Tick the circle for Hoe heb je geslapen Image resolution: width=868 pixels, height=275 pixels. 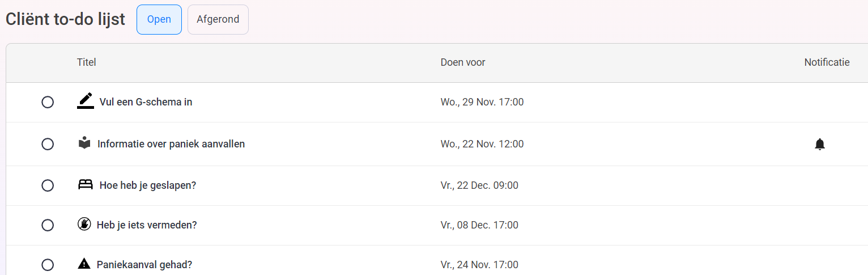click(48, 185)
